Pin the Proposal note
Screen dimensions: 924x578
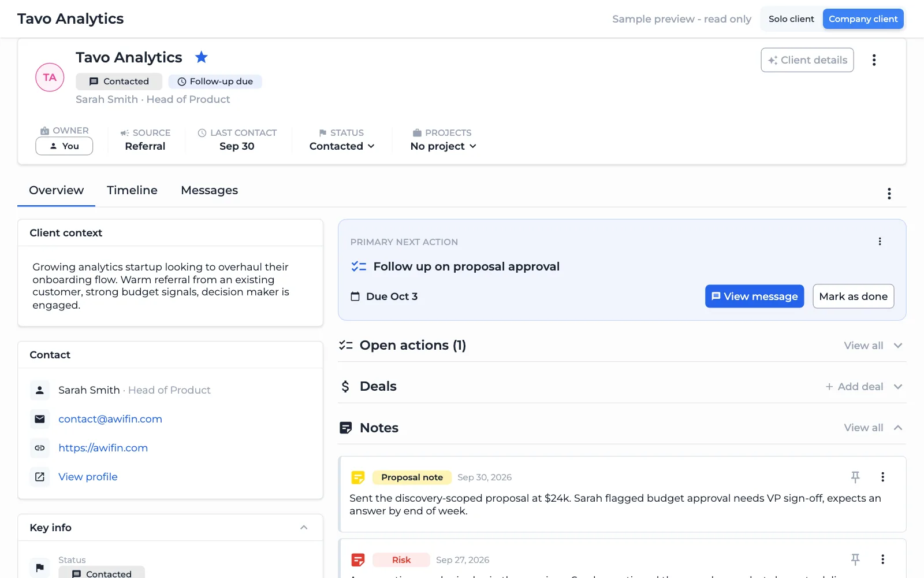pyautogui.click(x=855, y=477)
